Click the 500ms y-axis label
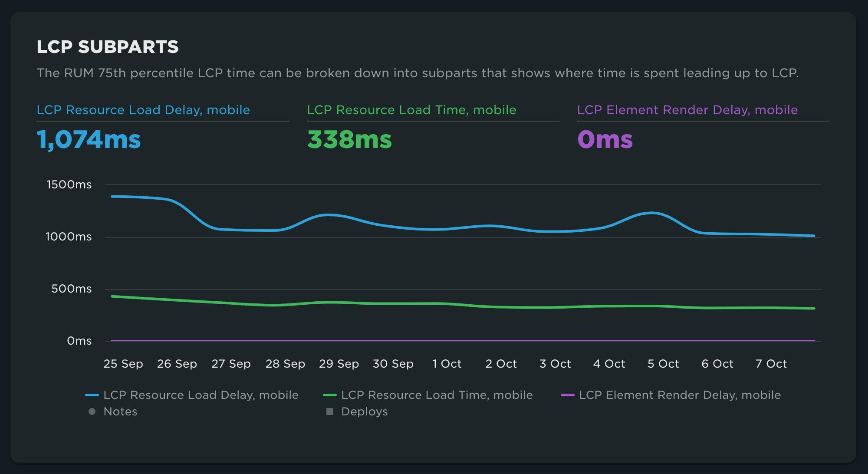868x474 pixels. 72,289
